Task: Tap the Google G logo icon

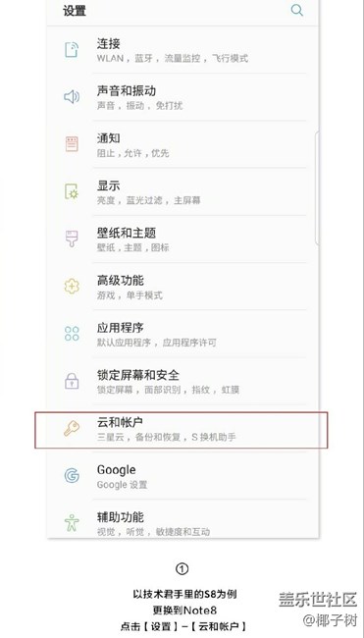Action: point(72,476)
